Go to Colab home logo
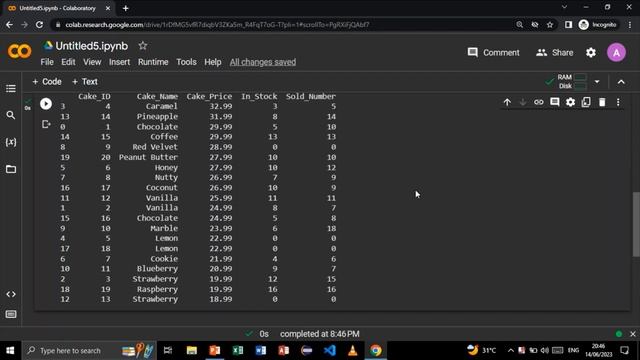 pyautogui.click(x=19, y=51)
